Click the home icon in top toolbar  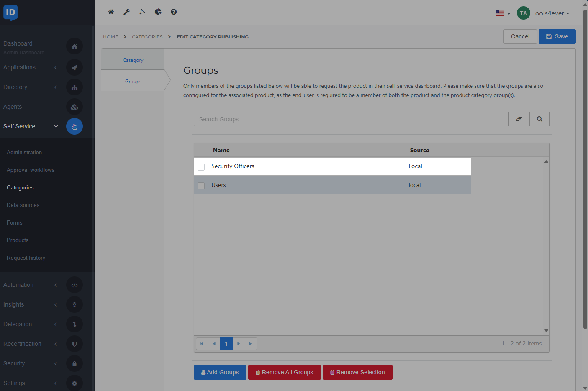coord(111,12)
